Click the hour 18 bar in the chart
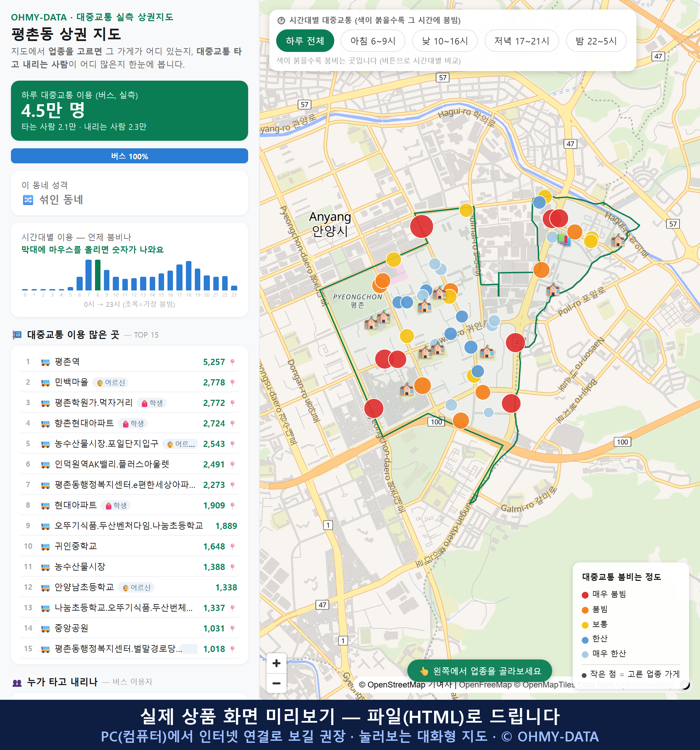The width and height of the screenshot is (700, 750). tap(189, 275)
